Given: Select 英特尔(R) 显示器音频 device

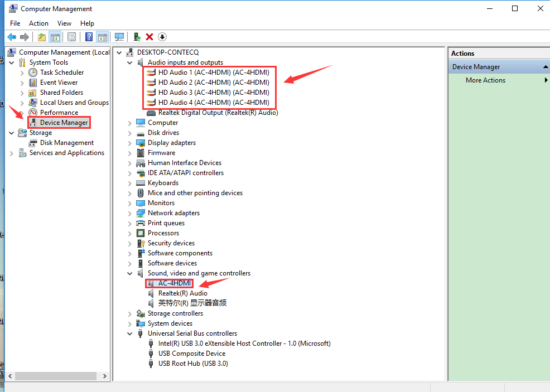Looking at the screenshot, I should pyautogui.click(x=192, y=303).
